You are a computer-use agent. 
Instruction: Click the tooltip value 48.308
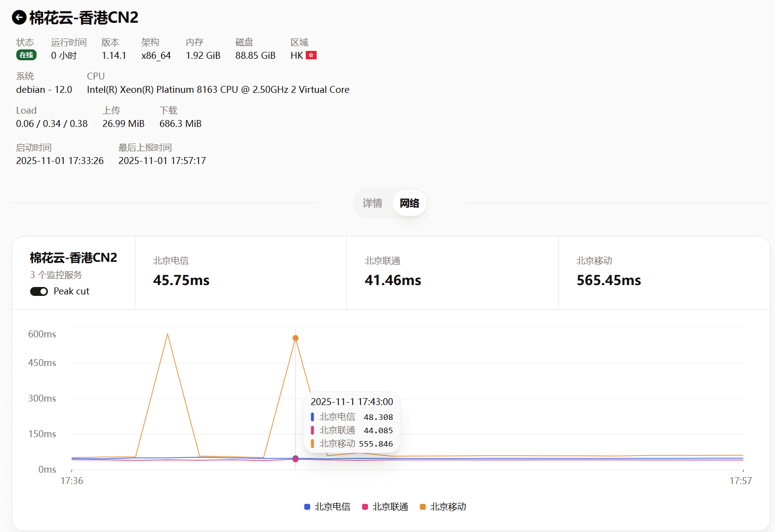pyautogui.click(x=378, y=417)
